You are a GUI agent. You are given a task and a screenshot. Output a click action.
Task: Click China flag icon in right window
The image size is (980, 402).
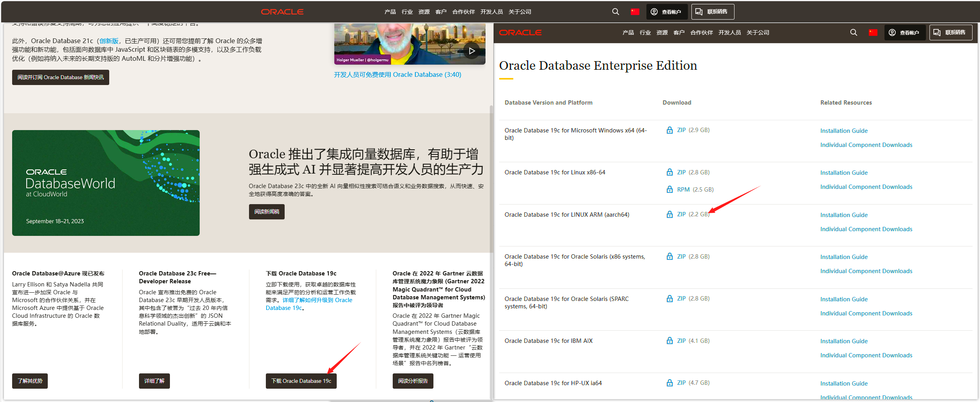[873, 33]
